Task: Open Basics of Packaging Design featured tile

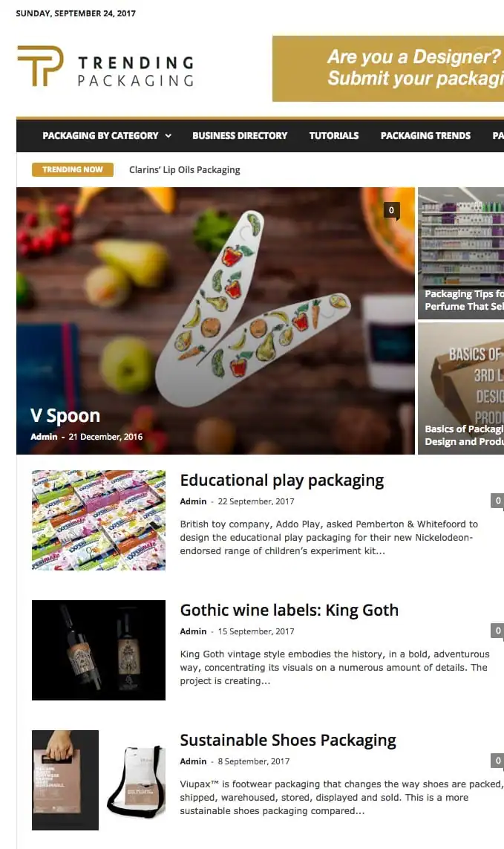Action: tap(461, 388)
